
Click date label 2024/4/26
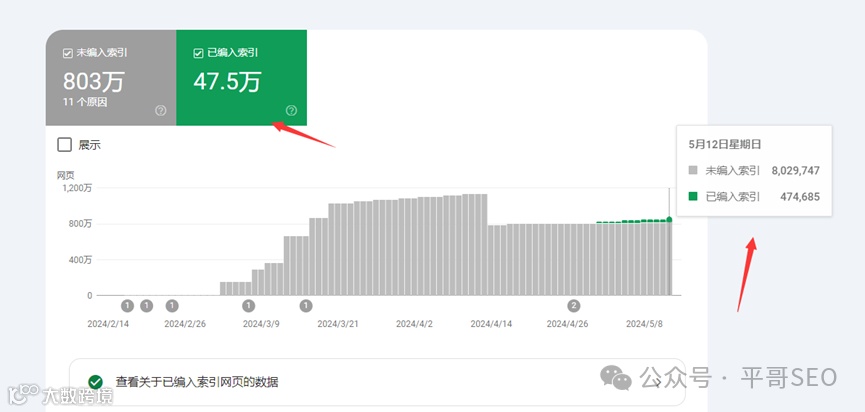coord(567,324)
